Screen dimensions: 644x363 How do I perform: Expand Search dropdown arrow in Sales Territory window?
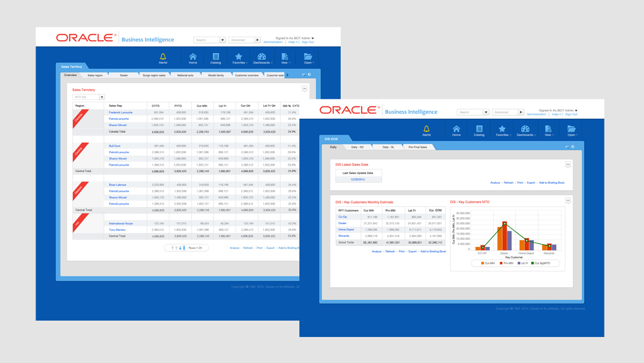coord(223,40)
